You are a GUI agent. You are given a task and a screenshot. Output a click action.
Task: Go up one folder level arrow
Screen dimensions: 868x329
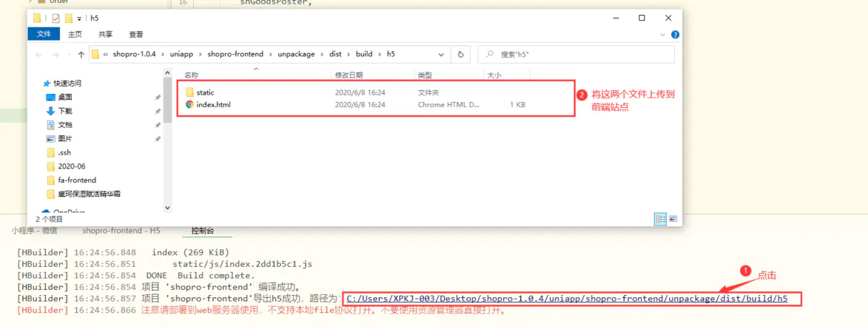pyautogui.click(x=81, y=54)
